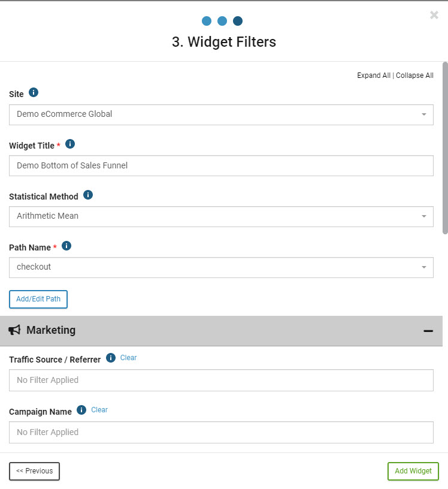Open the Statistical Method dropdown

(221, 216)
